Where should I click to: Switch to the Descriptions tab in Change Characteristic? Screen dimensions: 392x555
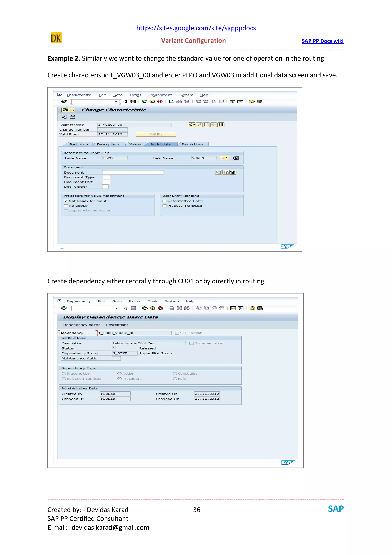pyautogui.click(x=108, y=144)
